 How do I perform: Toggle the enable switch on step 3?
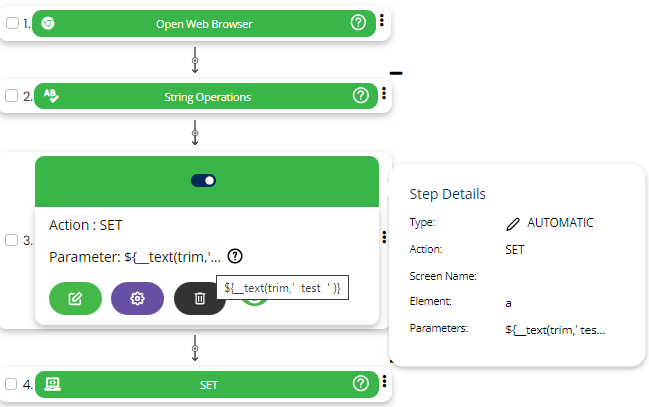tap(203, 181)
